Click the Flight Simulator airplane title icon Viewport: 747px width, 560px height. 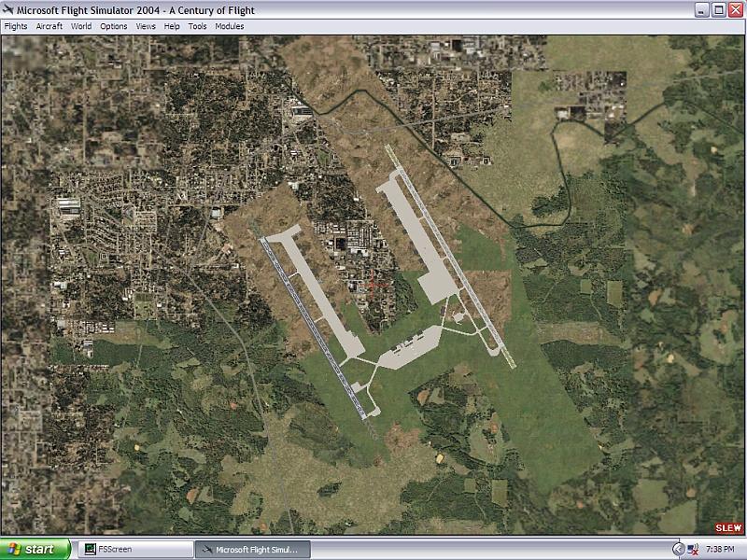point(8,9)
